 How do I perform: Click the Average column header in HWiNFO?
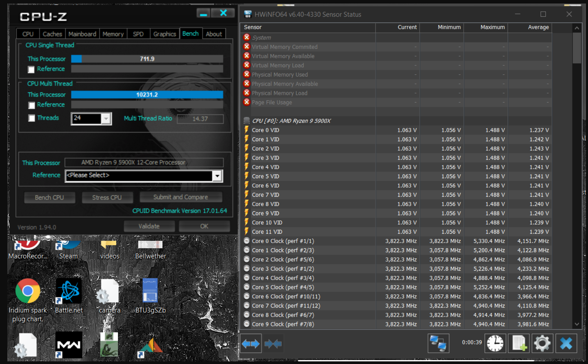pos(530,27)
